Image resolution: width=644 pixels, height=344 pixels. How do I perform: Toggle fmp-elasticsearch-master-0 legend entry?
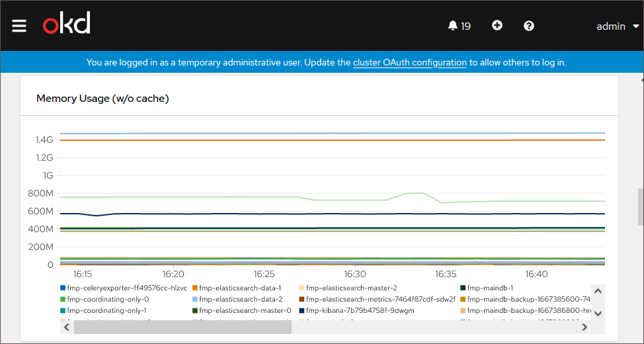[245, 310]
